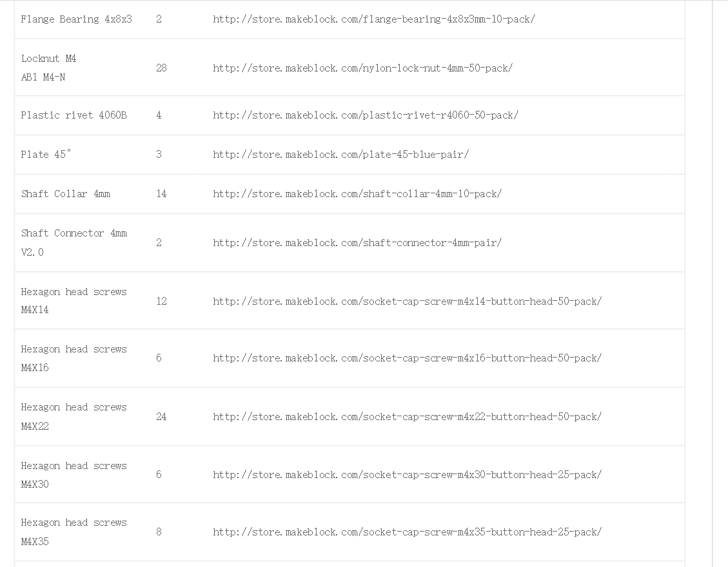Open the plastic-rivet-r4060-50-pack link

(365, 115)
